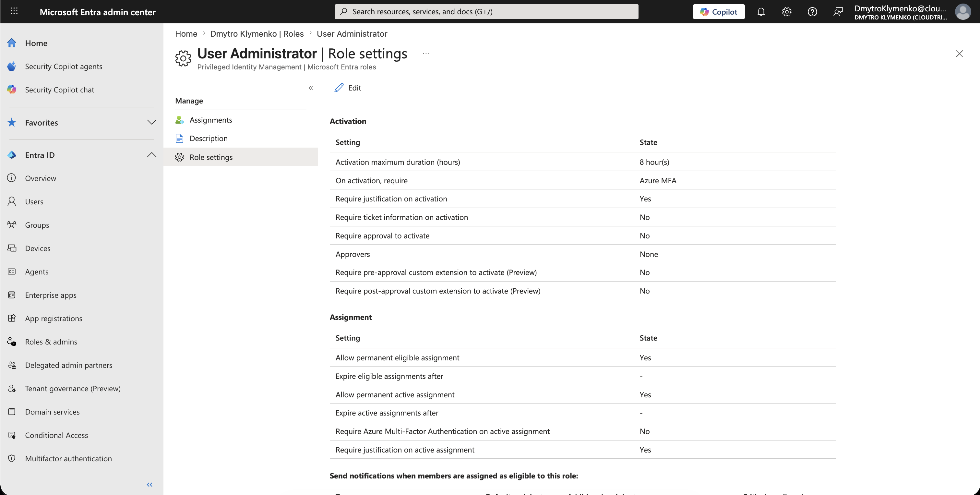Click 'Require post-approval custom extension' row text
The height and width of the screenshot is (495, 980).
pyautogui.click(x=438, y=291)
